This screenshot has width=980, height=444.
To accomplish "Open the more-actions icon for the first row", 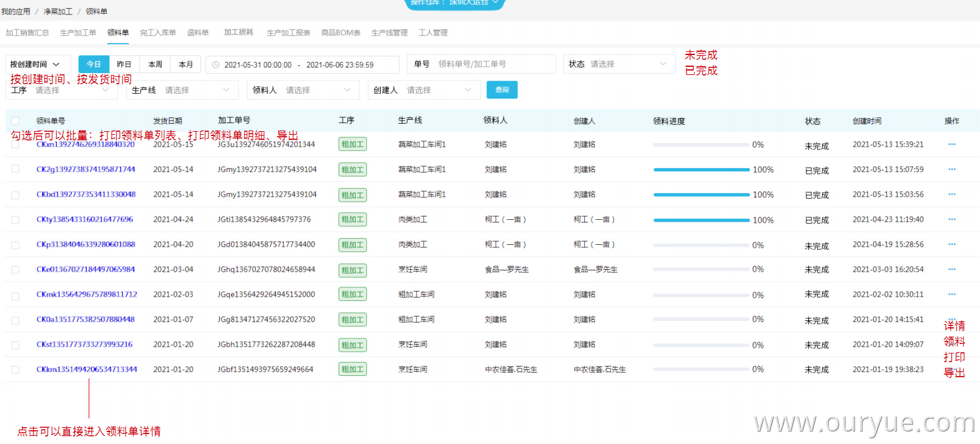I will [951, 144].
